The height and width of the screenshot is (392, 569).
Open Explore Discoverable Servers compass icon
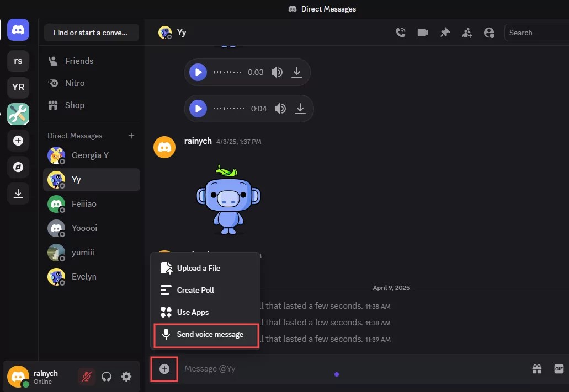tap(18, 167)
